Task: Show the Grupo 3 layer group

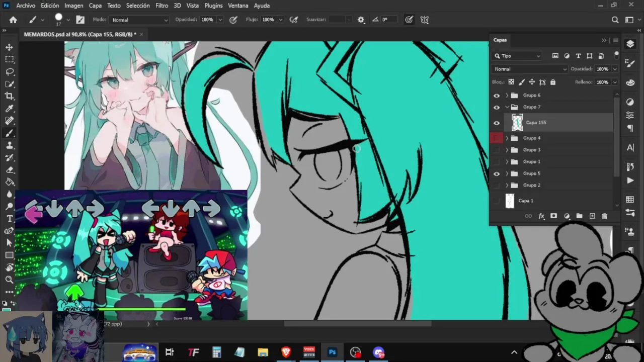Action: click(497, 150)
